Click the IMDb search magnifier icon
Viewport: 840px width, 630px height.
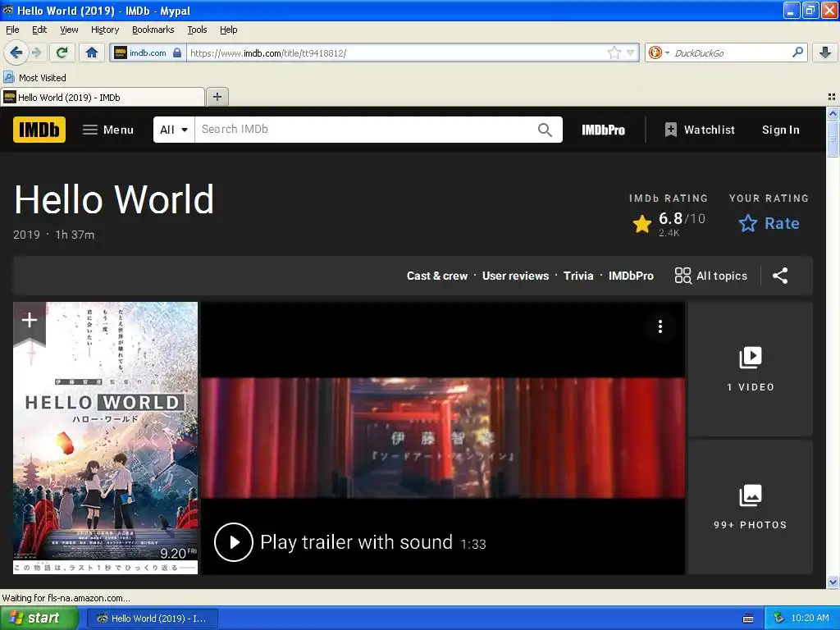point(545,130)
